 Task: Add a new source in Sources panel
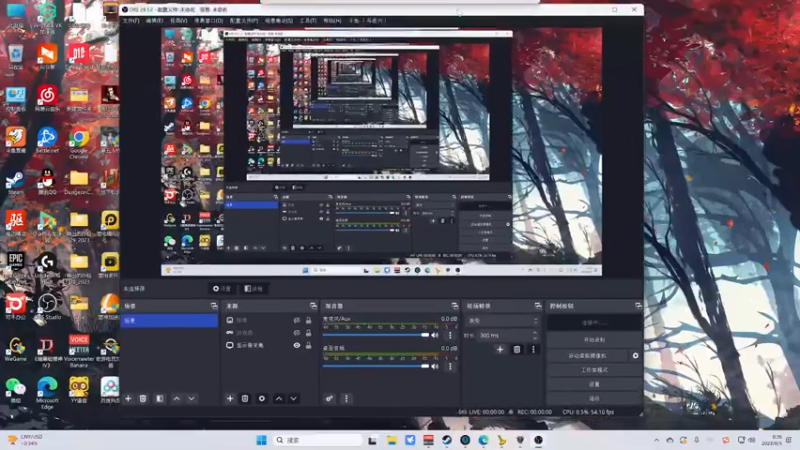230,398
